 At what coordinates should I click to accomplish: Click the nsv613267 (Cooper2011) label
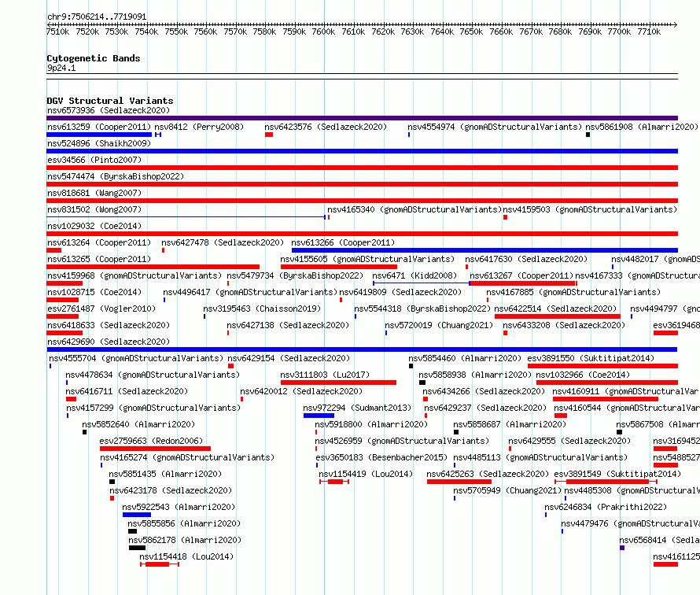(x=521, y=275)
